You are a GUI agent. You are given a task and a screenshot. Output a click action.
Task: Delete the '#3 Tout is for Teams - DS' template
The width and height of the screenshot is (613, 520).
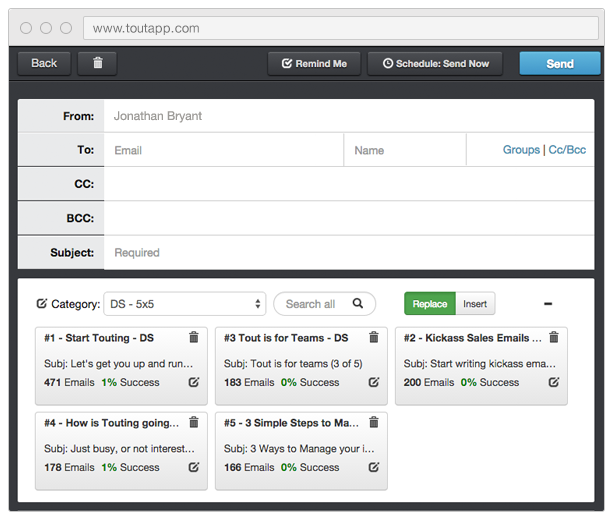point(374,337)
